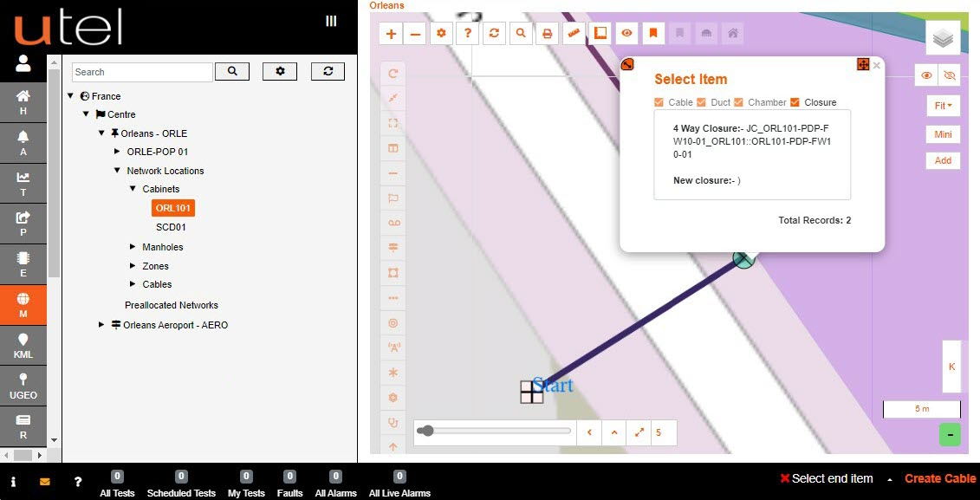This screenshot has height=500, width=980.
Task: Click the antenna tool in vertical map toolbar
Action: (x=393, y=348)
